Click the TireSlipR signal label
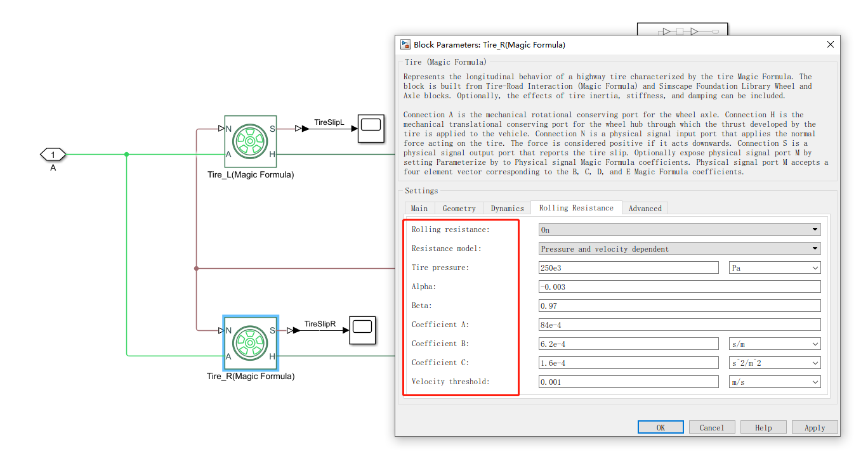This screenshot has height=452, width=868. (320, 324)
